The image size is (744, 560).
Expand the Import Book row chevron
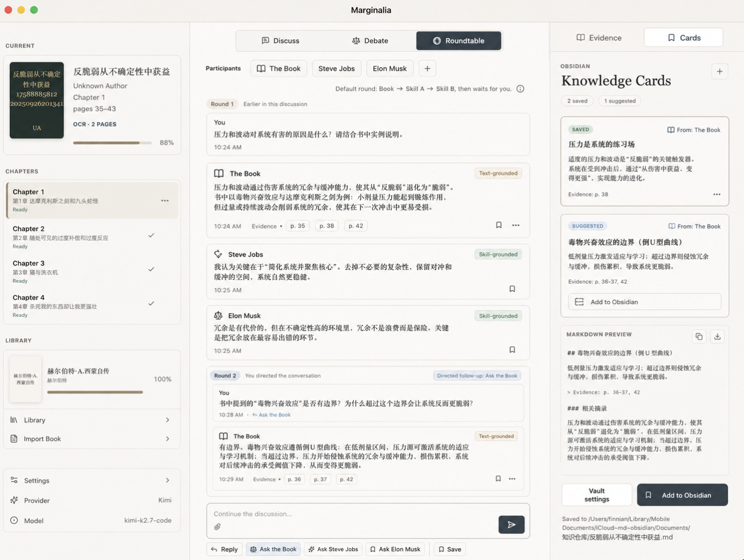[167, 439]
